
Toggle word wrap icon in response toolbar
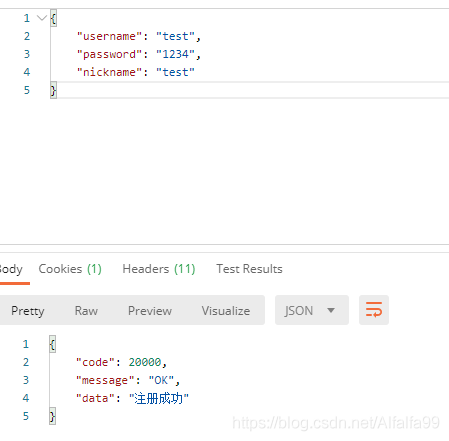pyautogui.click(x=374, y=310)
